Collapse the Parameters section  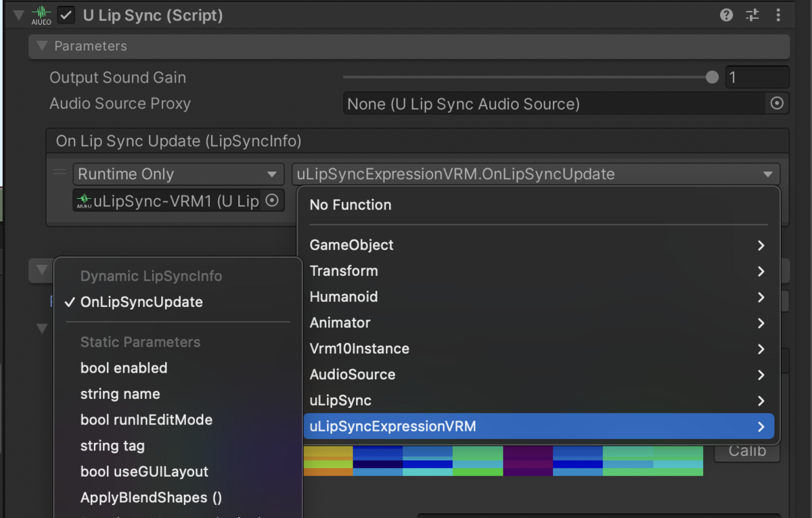click(42, 46)
